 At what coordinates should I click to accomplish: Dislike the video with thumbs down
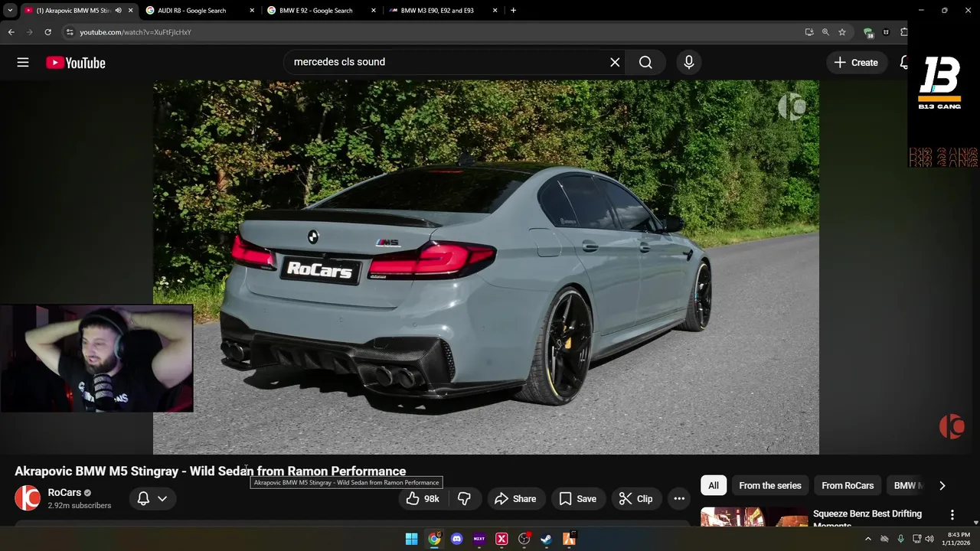(463, 498)
